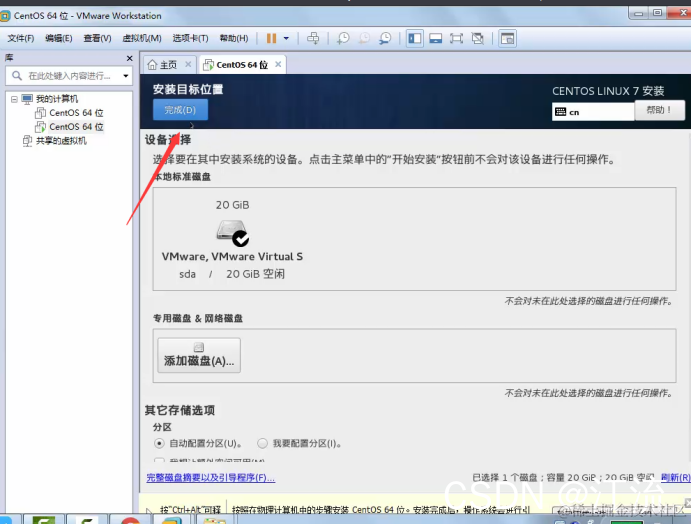Image resolution: width=692 pixels, height=524 pixels.
Task: Click the orange Pause virtual machine icon
Action: coord(271,38)
